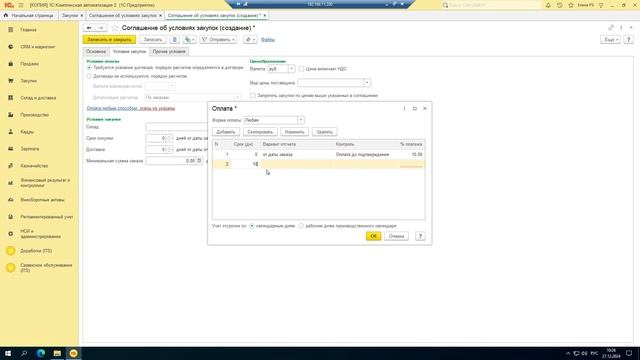Click the back arrow in form header
Image resolution: width=640 pixels, height=360 pixels.
click(89, 28)
